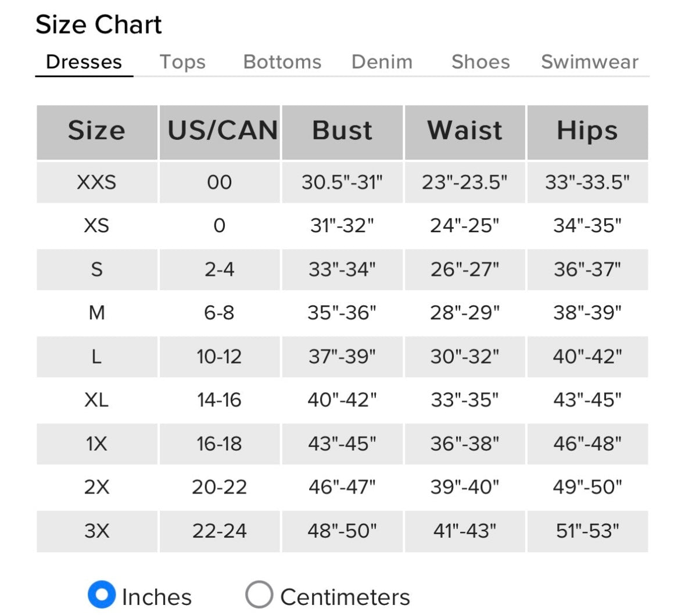This screenshot has width=685, height=616.
Task: Click the Bust column header
Action: [342, 131]
